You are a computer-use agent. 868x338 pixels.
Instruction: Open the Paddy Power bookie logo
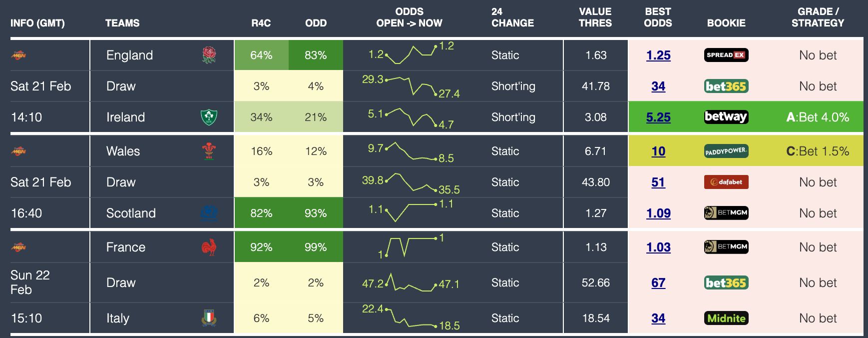coord(726,151)
